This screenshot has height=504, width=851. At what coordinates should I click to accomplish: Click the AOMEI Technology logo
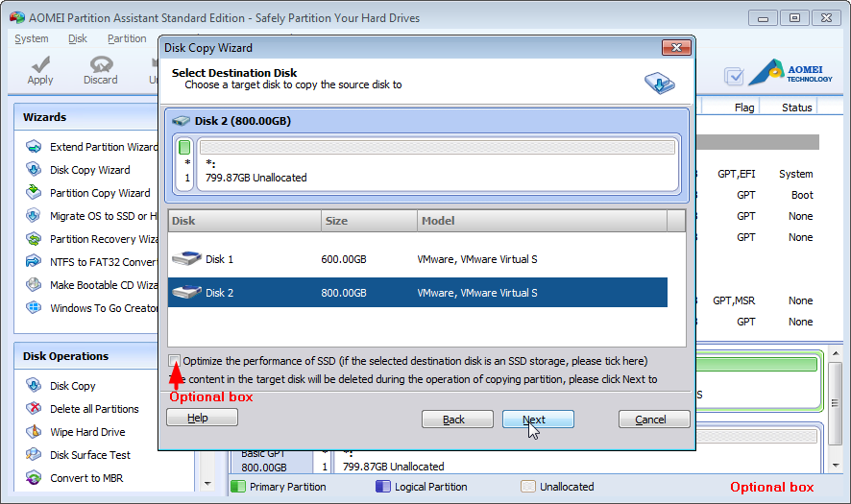click(x=790, y=73)
